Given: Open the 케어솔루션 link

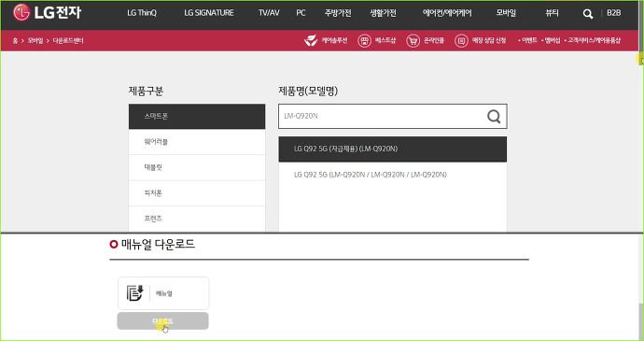Looking at the screenshot, I should coord(334,40).
